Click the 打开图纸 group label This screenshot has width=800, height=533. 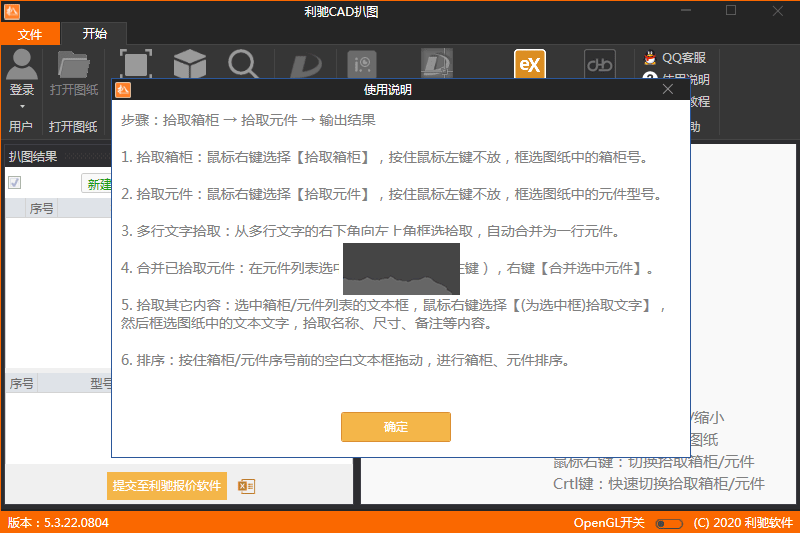(73, 126)
